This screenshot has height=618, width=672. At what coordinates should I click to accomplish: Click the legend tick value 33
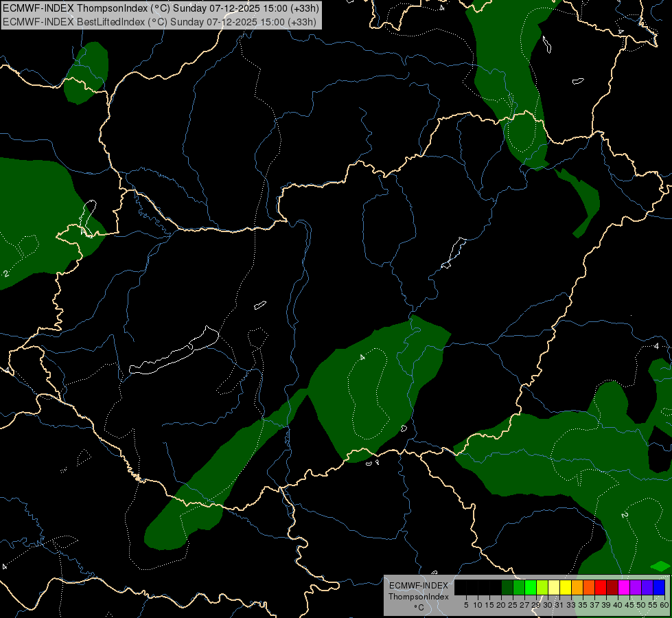[571, 605]
